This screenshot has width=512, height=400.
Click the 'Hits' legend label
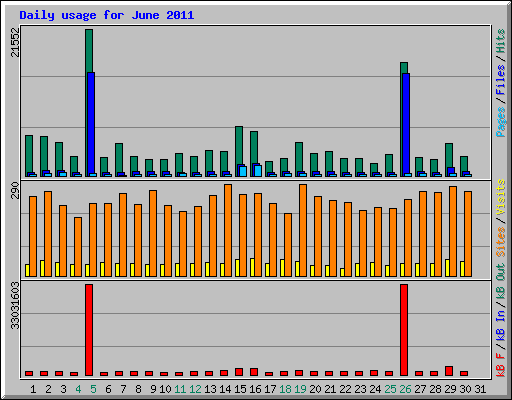(501, 41)
